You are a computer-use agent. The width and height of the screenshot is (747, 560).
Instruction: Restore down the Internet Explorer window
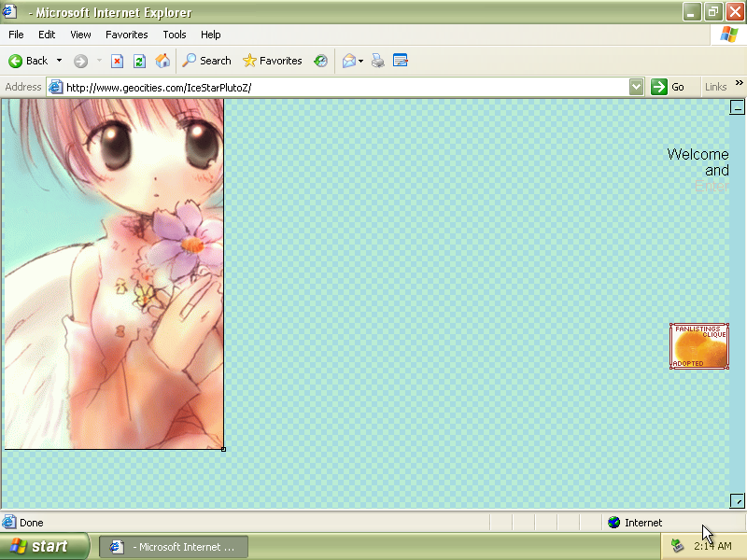(x=713, y=12)
